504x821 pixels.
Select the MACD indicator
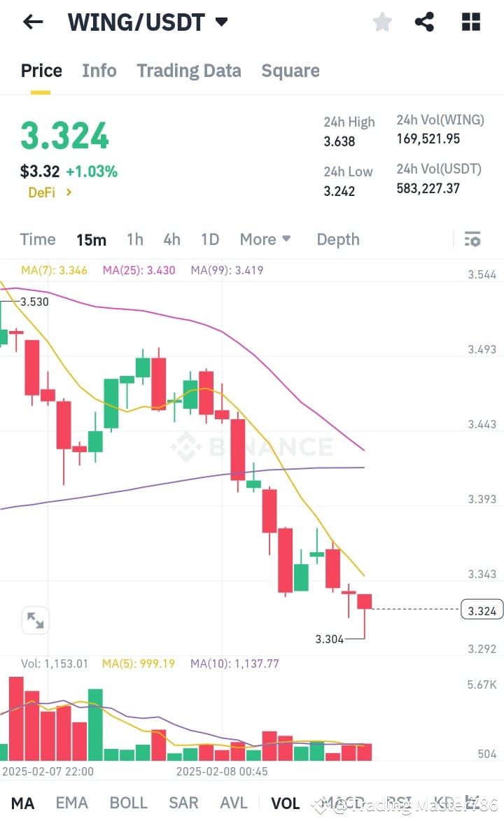(x=342, y=803)
